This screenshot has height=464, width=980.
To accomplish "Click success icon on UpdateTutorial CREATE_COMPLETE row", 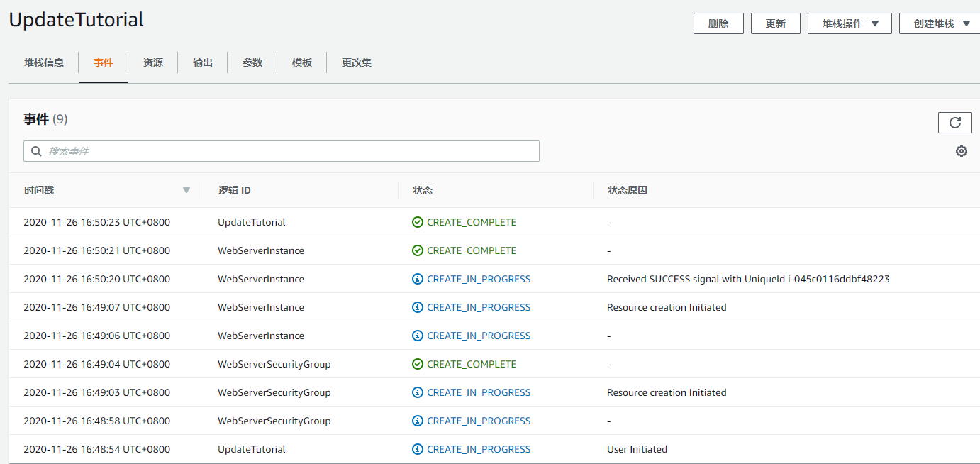I will tap(418, 222).
